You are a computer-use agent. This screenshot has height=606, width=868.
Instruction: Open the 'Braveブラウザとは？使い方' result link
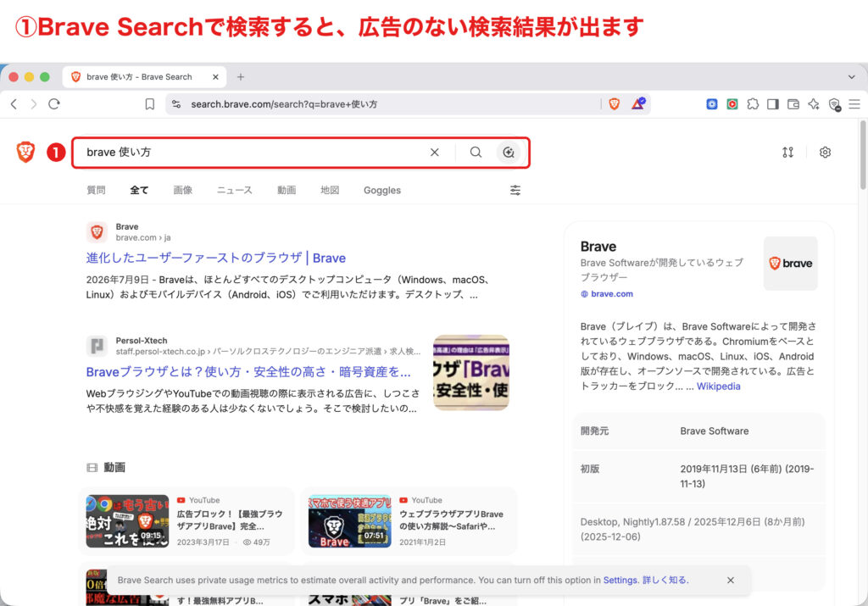(x=248, y=372)
